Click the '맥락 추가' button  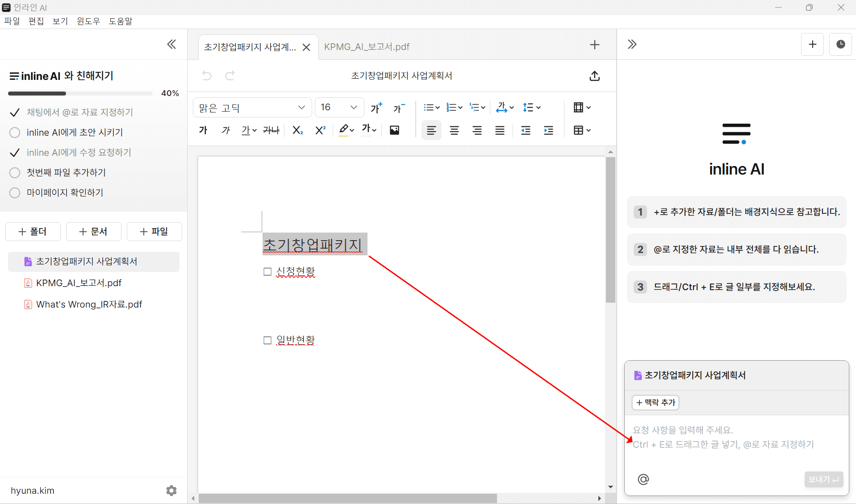pos(655,402)
